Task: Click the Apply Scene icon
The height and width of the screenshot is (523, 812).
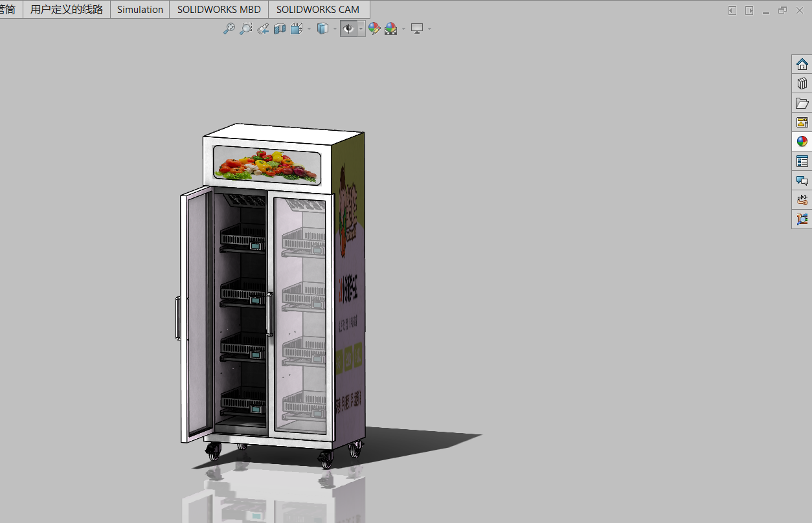Action: click(x=391, y=28)
